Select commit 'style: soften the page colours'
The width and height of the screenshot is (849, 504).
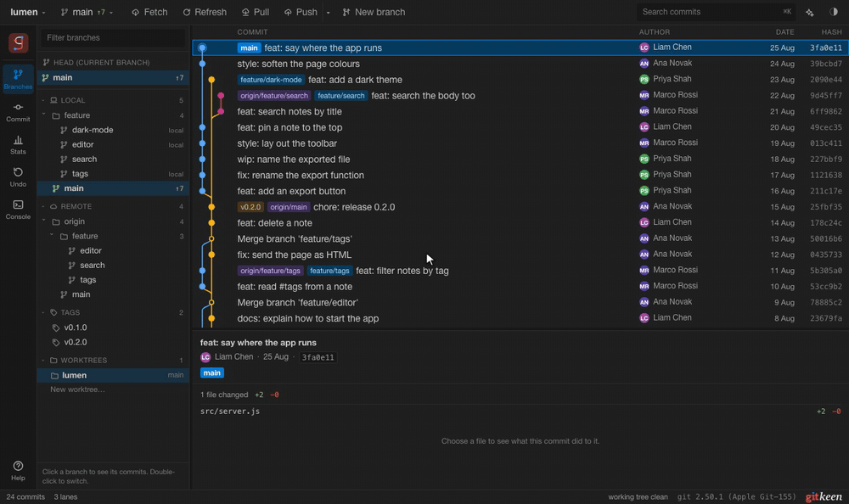(x=520, y=64)
